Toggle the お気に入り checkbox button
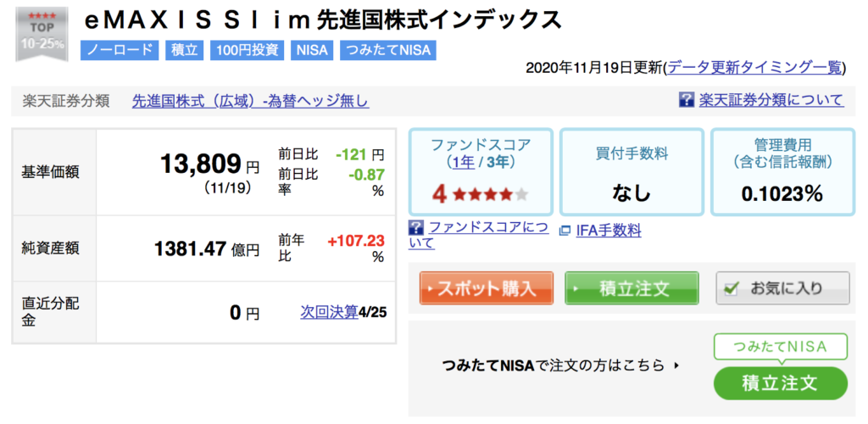 [x=782, y=287]
